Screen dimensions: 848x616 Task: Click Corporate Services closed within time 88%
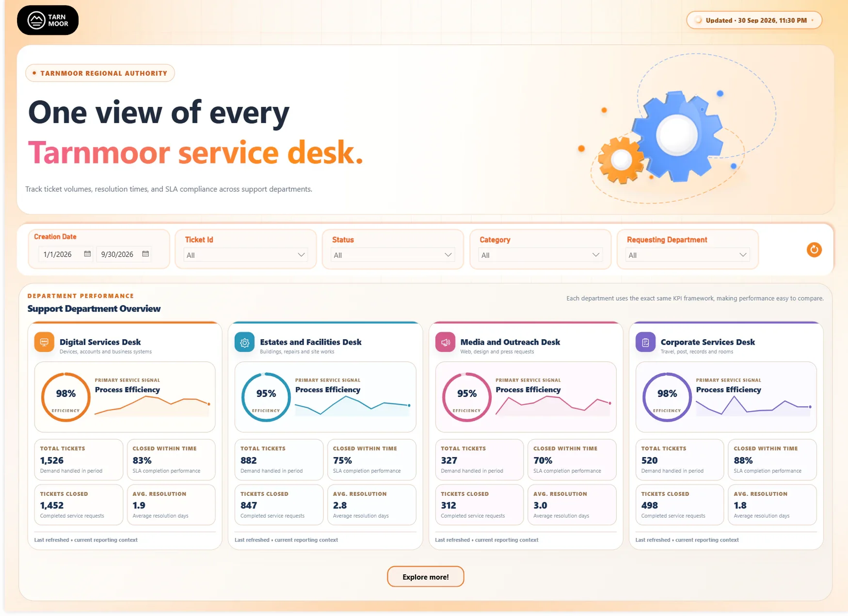[772, 459]
